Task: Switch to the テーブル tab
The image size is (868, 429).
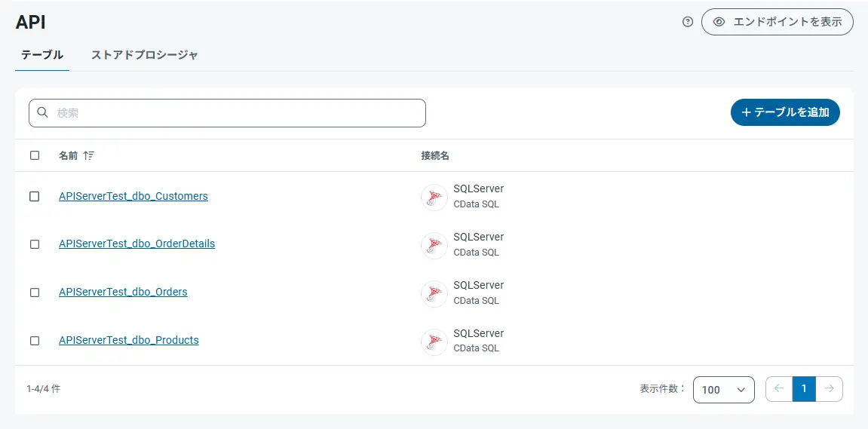Action: pyautogui.click(x=42, y=55)
